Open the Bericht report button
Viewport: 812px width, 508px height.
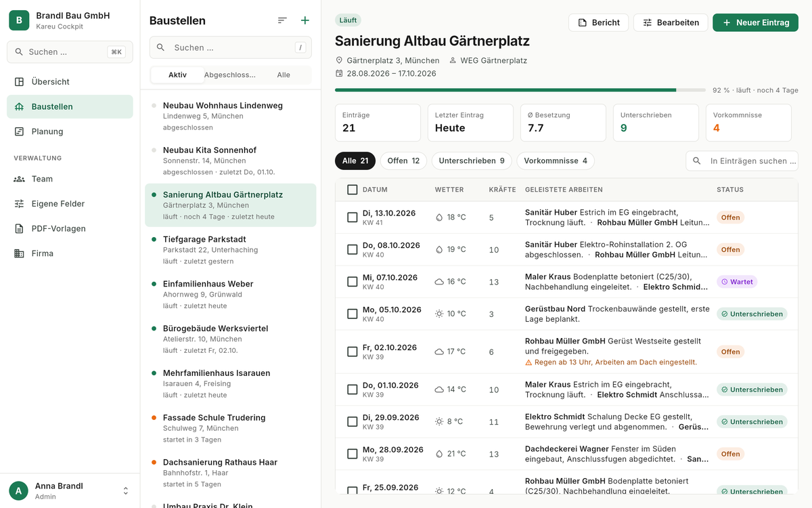pyautogui.click(x=599, y=23)
